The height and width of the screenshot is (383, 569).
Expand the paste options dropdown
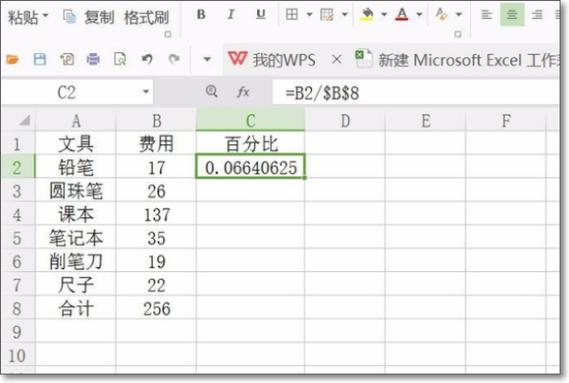click(46, 16)
